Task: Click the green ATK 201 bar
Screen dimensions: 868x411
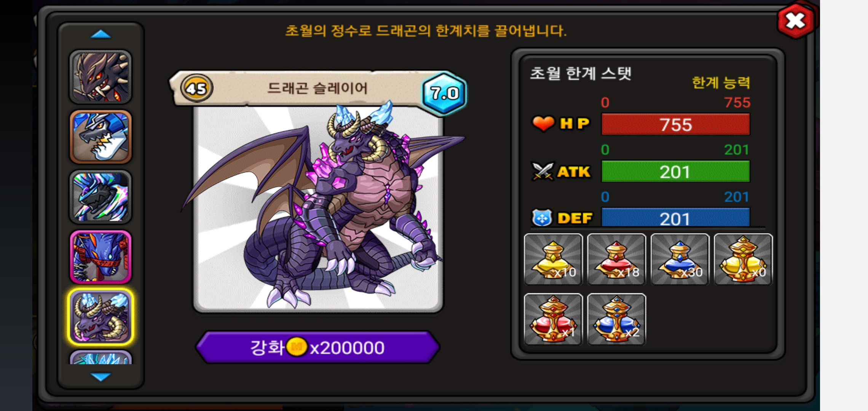Action: (675, 171)
